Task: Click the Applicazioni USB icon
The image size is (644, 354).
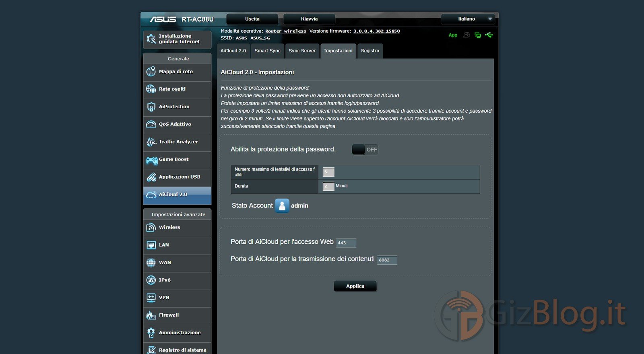Action: 151,177
